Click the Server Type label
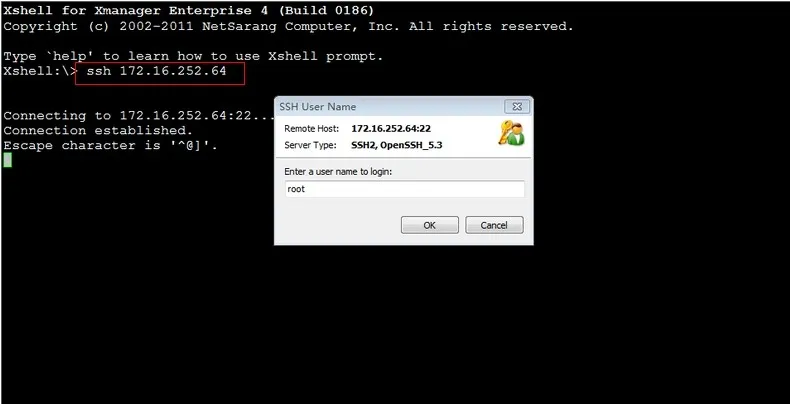This screenshot has width=790, height=404. coord(310,146)
